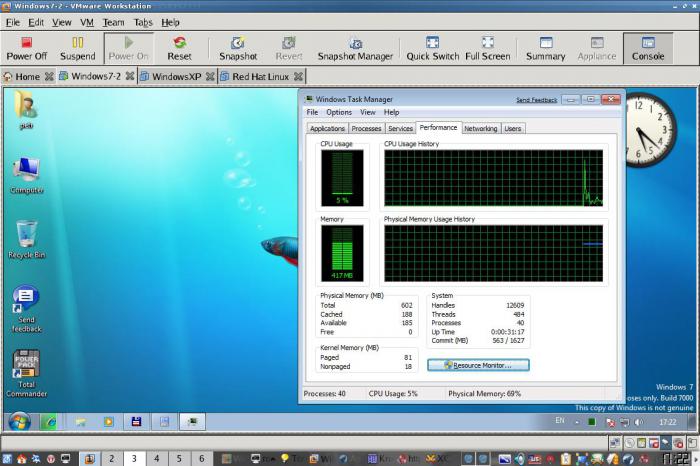The image size is (700, 466).
Task: Click the Power On toolbar button
Action: tap(129, 48)
